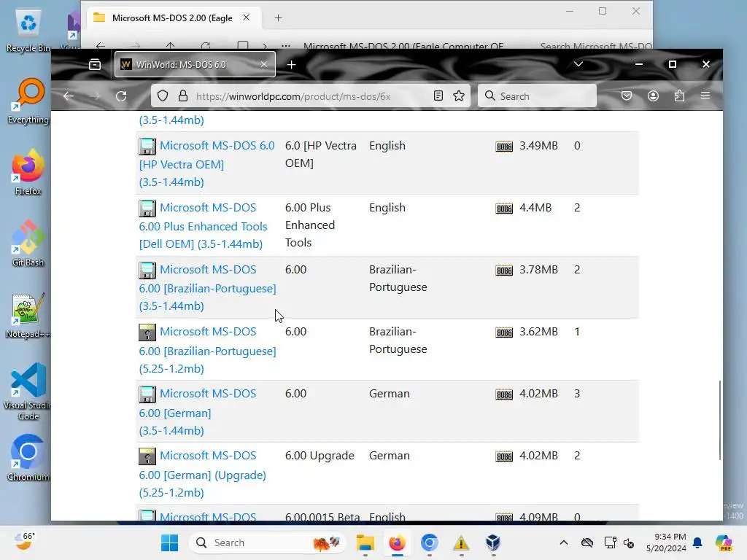This screenshot has width=747, height=560.
Task: Add new tab in File Explorer window
Action: point(278,18)
